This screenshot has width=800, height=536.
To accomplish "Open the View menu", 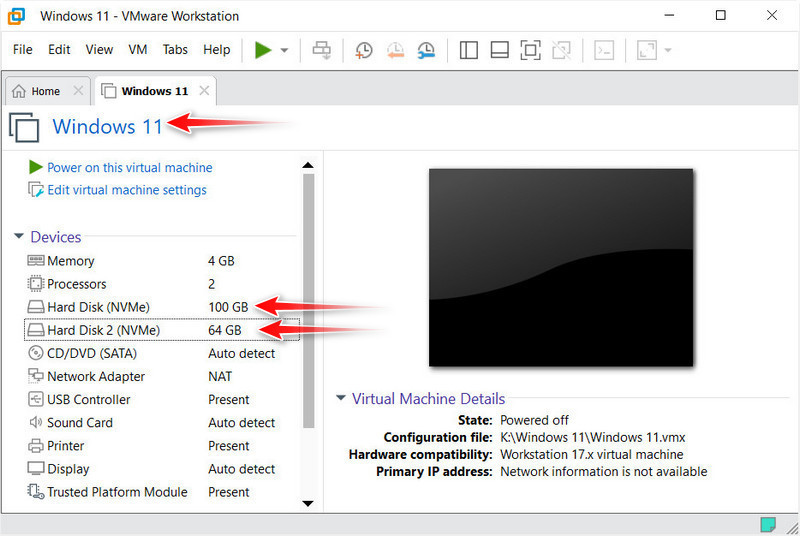I will (99, 49).
